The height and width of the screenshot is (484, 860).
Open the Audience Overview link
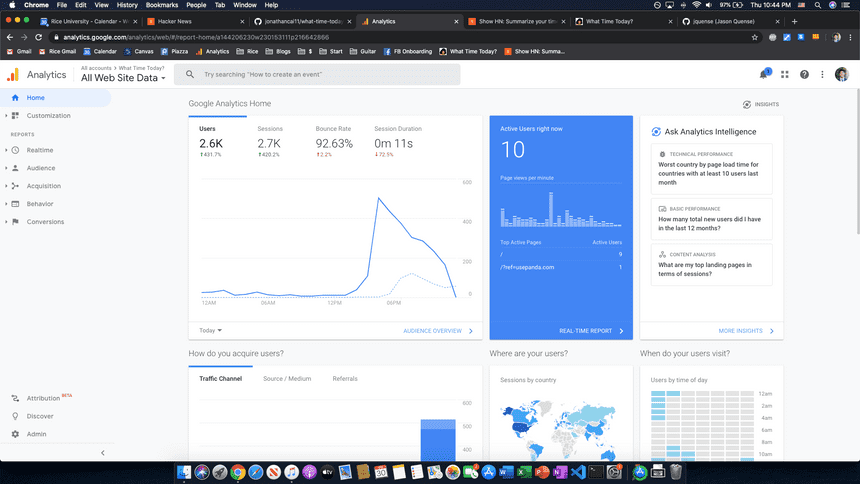click(x=437, y=330)
